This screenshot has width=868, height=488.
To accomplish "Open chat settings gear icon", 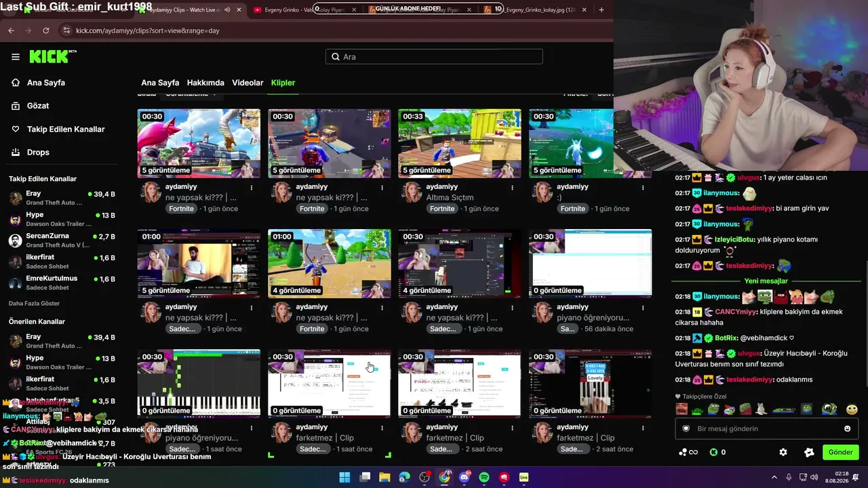I will click(783, 452).
